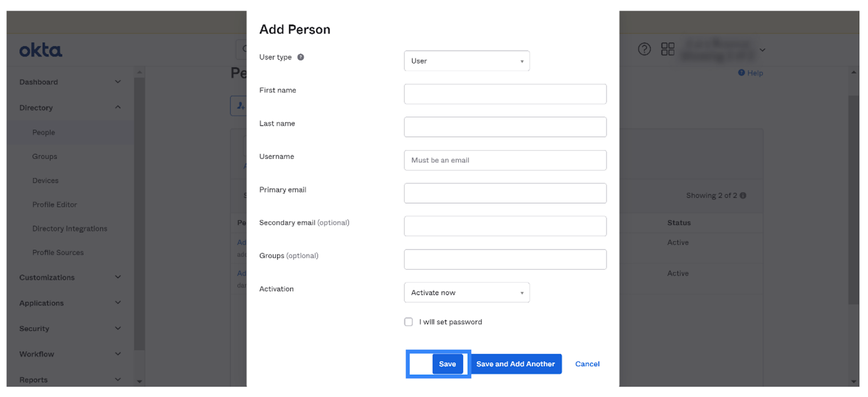
Task: Open the Activation dropdown showing Activate now
Action: (x=467, y=293)
